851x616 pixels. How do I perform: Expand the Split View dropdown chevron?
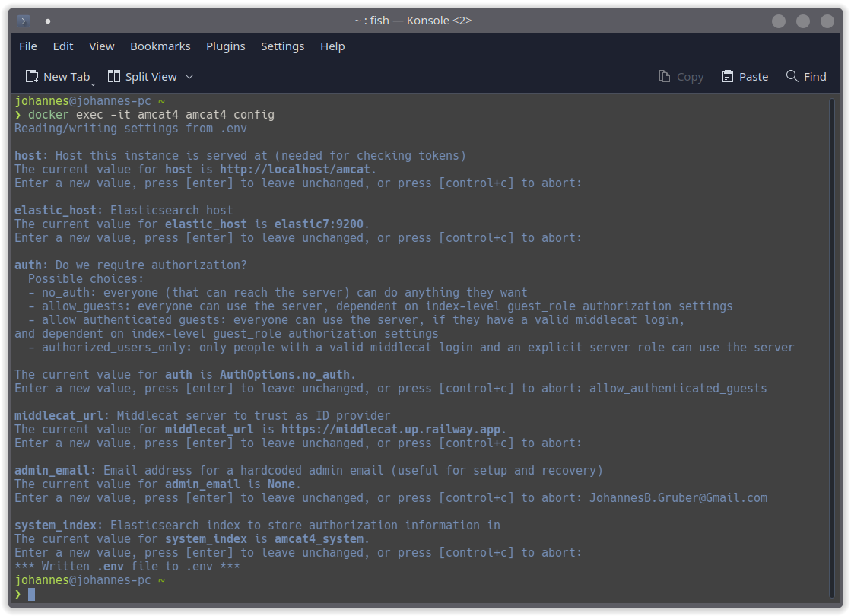coord(189,76)
